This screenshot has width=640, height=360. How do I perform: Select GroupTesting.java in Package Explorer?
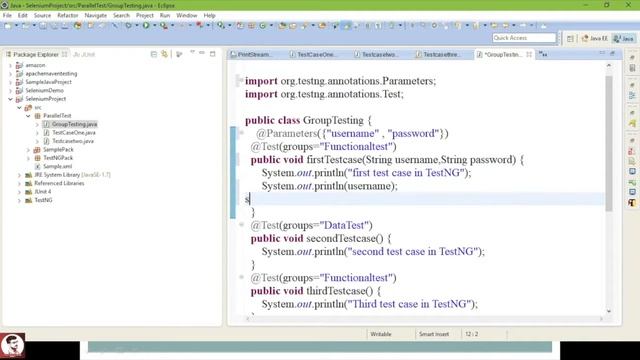(74, 124)
